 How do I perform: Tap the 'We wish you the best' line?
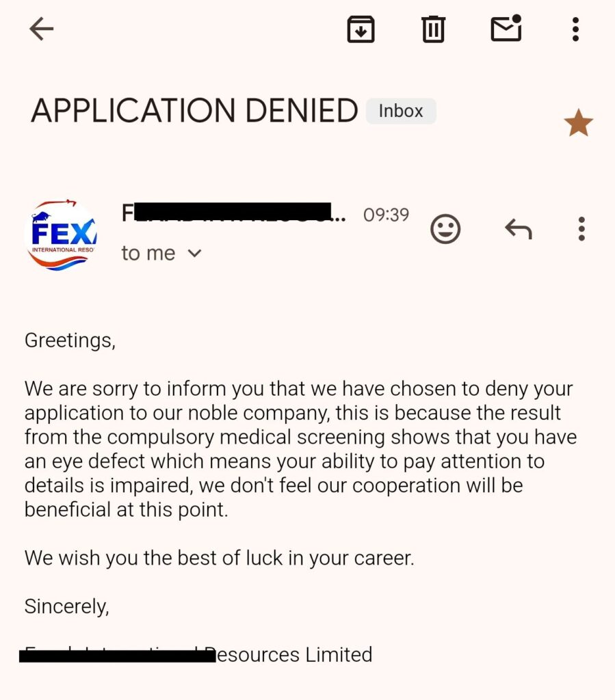(220, 558)
